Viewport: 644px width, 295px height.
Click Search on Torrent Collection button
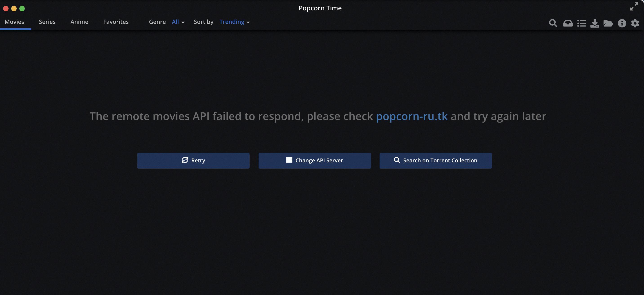pos(436,161)
